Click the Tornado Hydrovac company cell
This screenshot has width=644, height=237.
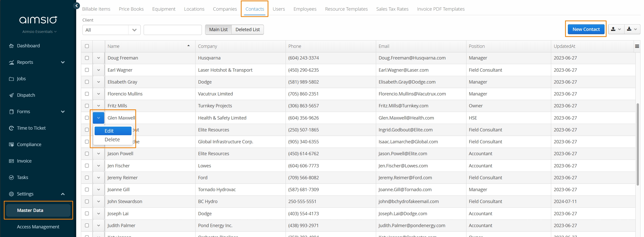(x=240, y=190)
